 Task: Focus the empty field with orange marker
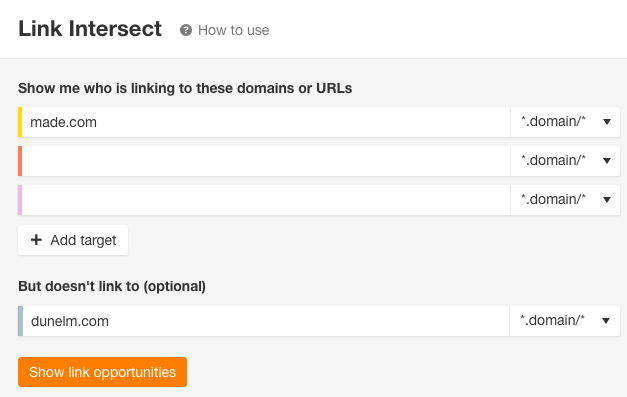266,161
